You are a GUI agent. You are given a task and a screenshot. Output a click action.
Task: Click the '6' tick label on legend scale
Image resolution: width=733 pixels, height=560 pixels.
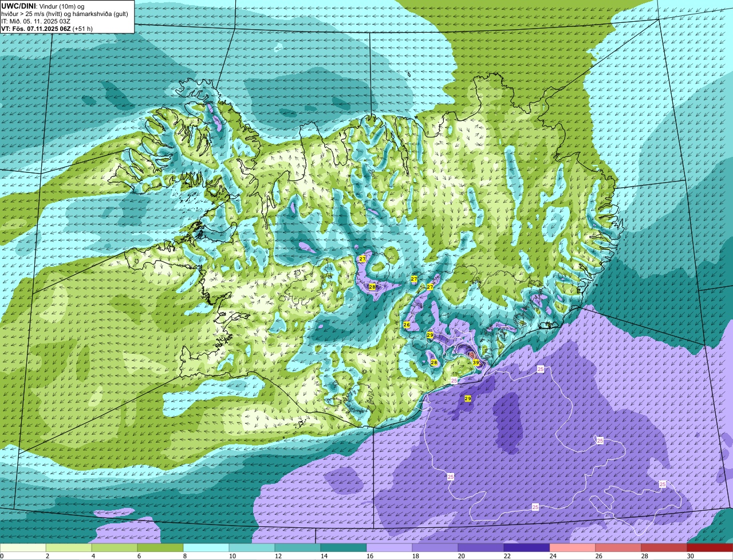pos(139,556)
